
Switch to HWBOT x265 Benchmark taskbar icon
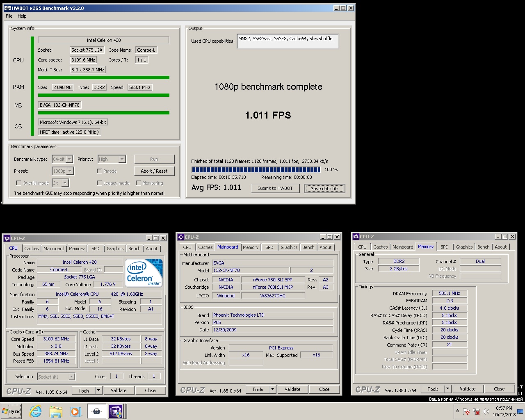[96, 411]
